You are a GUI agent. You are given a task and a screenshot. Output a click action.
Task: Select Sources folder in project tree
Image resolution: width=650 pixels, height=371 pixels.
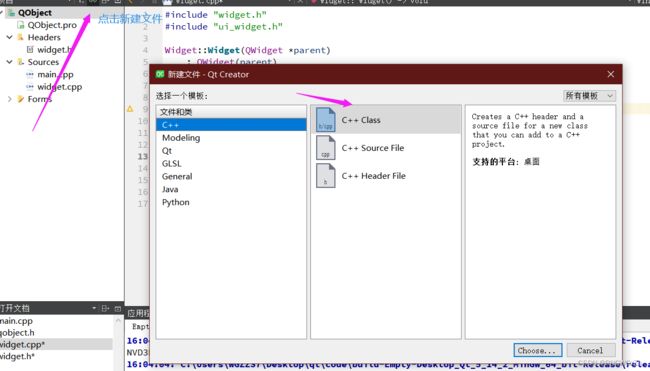pos(43,62)
